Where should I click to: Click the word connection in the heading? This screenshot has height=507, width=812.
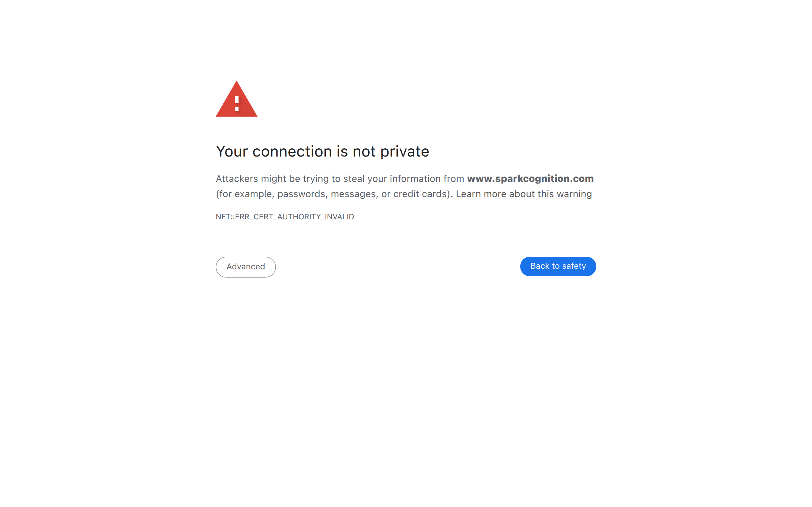coord(292,151)
